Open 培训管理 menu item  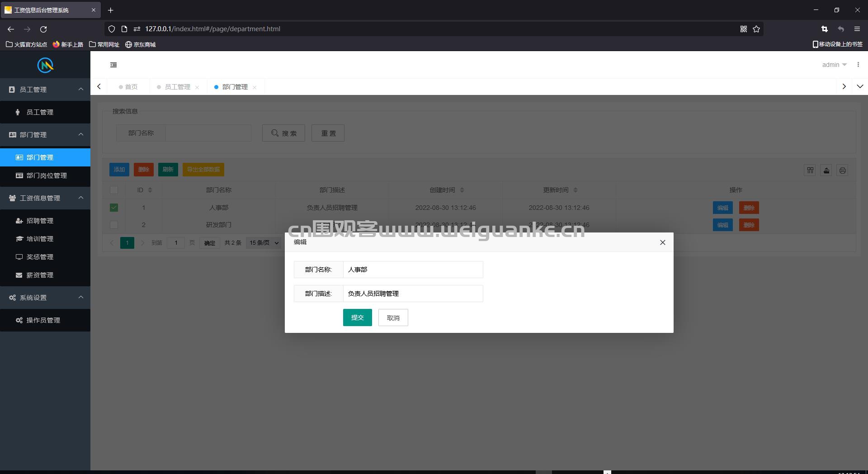[x=45, y=239]
